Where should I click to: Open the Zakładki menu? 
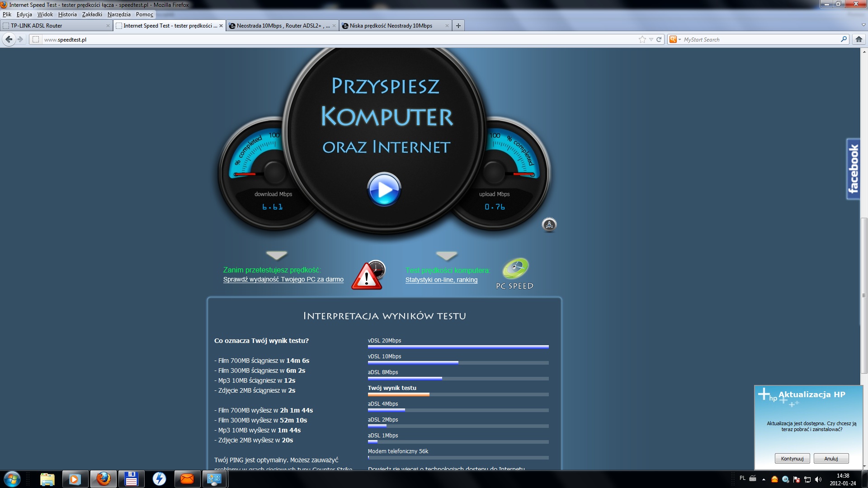92,14
